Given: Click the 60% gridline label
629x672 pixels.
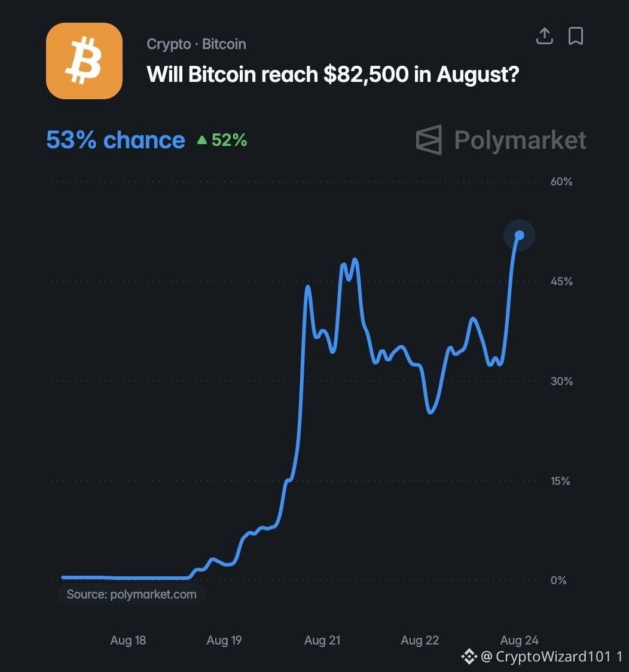Looking at the screenshot, I should pyautogui.click(x=561, y=182).
